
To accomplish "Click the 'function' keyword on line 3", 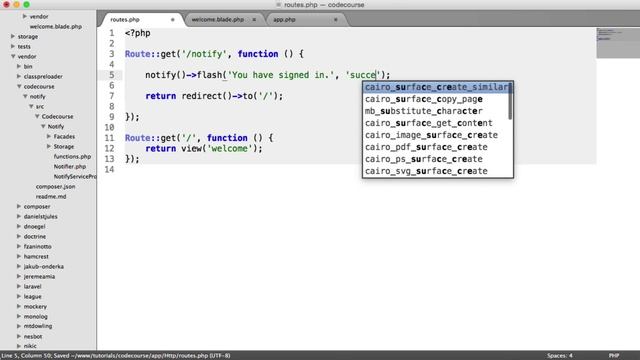I will (258, 54).
